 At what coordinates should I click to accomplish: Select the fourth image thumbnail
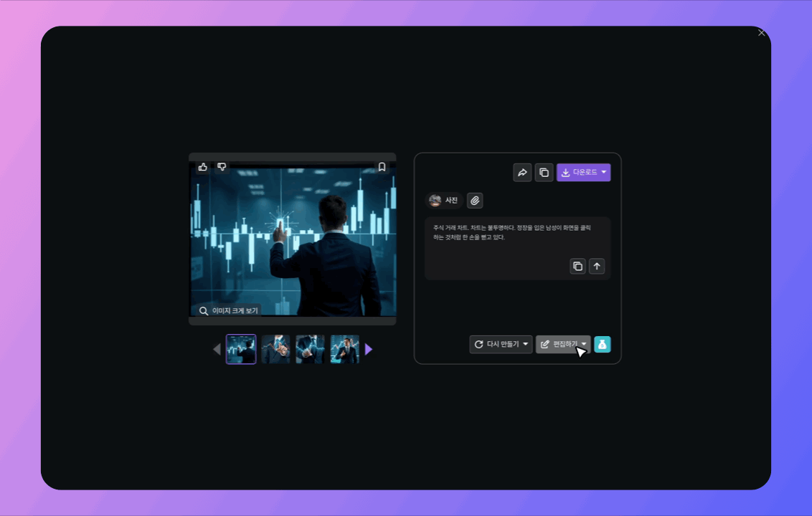coord(345,350)
